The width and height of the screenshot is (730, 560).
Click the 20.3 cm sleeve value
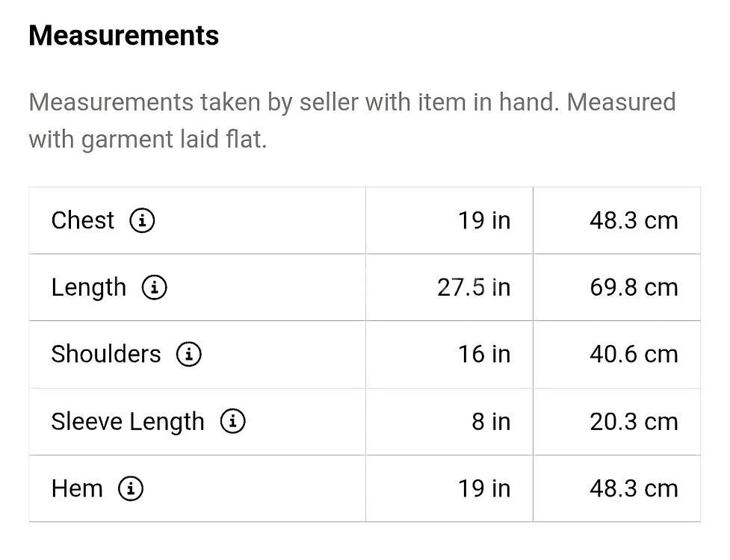634,421
